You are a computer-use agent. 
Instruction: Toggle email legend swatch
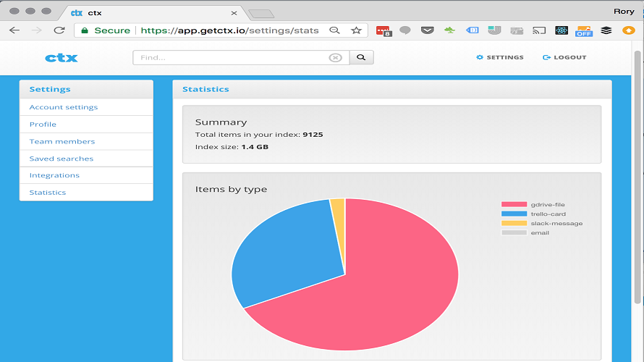(514, 232)
